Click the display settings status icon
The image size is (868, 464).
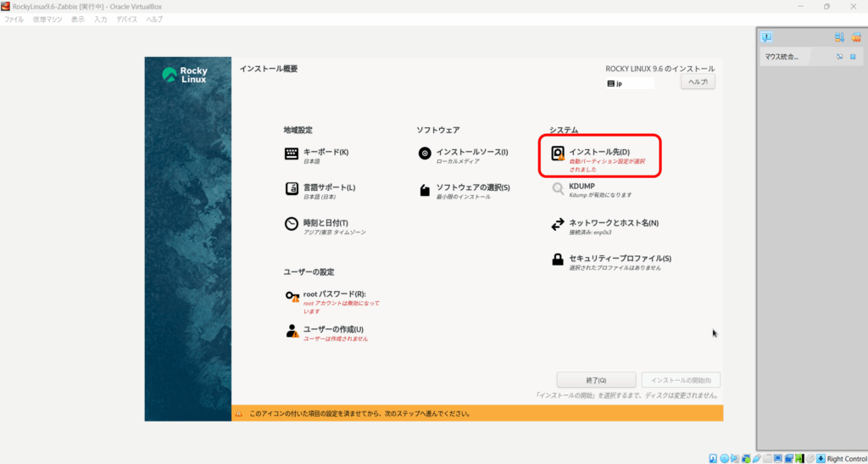[x=778, y=458]
